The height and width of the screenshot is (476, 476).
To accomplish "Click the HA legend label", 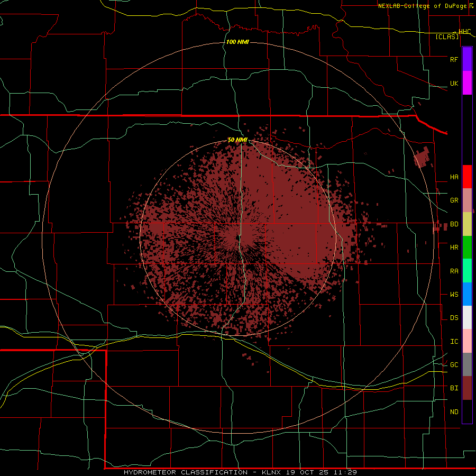I will pos(454,177).
